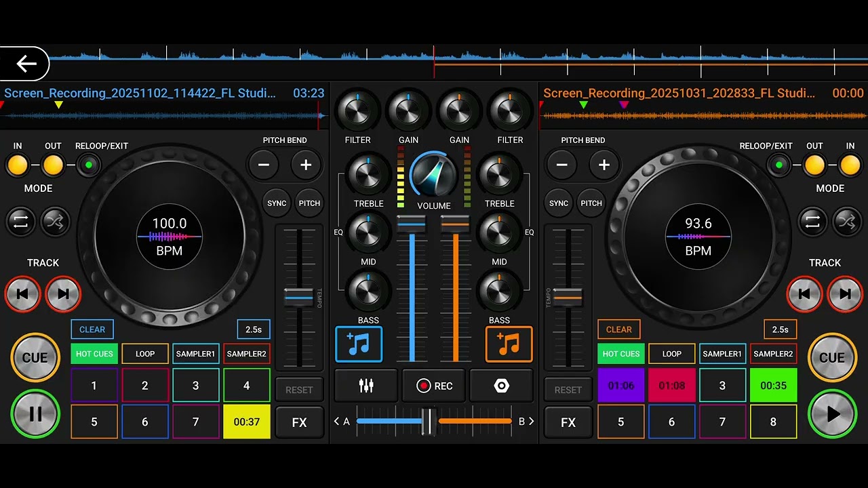Open the 2.5s duration selector on deck B
Screen dimensions: 868x488
coord(781,329)
